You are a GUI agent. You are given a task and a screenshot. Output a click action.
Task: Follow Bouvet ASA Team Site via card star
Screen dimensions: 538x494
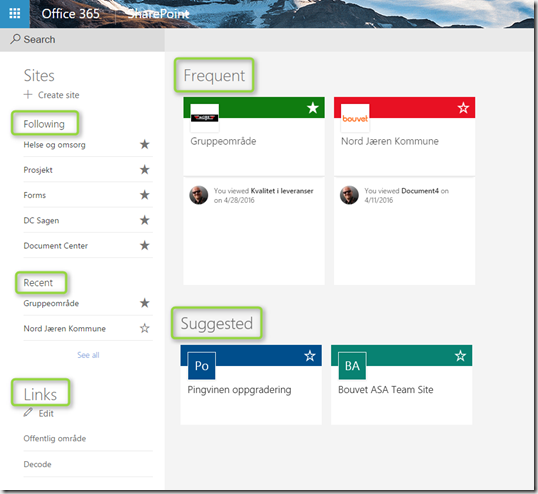click(x=460, y=356)
